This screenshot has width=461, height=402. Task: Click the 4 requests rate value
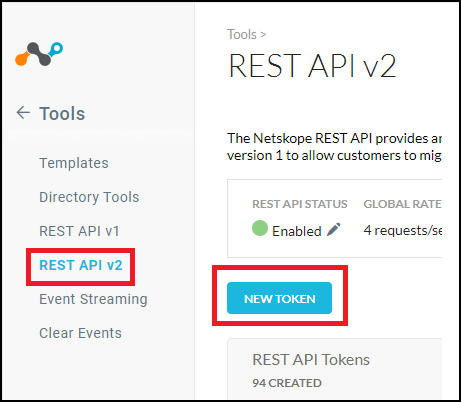(403, 230)
